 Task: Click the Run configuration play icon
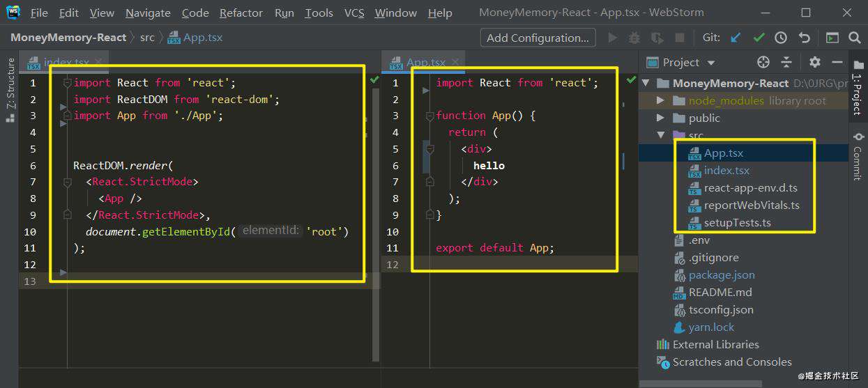[x=613, y=38]
